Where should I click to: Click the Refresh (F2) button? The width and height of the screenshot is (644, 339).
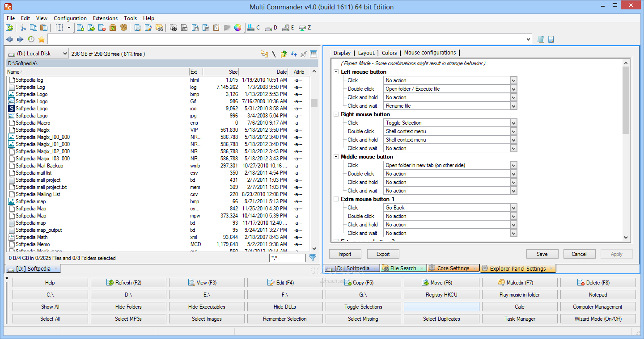pos(128,283)
